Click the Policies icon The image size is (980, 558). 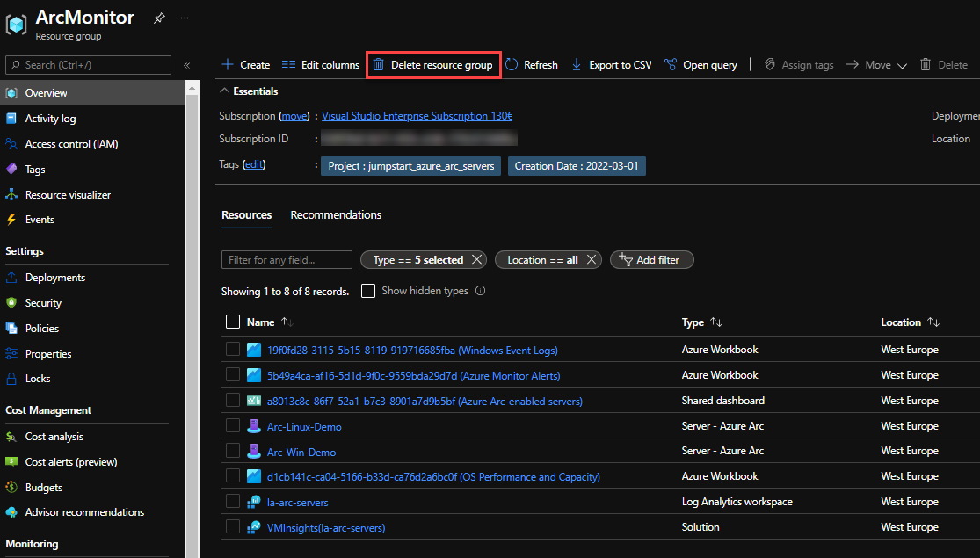click(x=11, y=328)
